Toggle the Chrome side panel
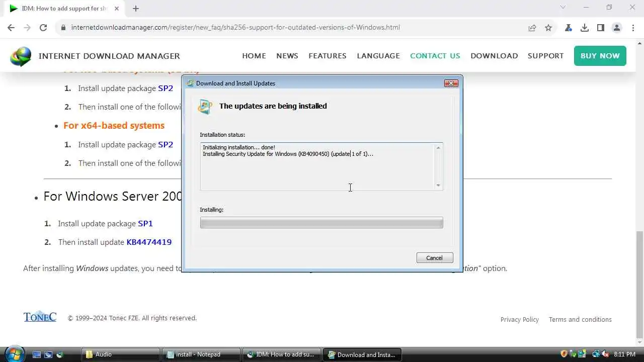 (x=601, y=28)
